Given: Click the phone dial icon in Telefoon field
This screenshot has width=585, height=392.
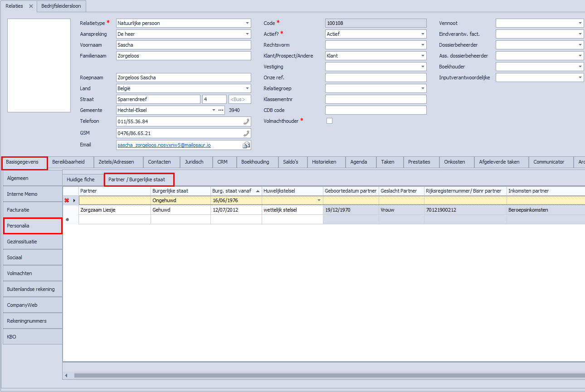Looking at the screenshot, I should [246, 121].
